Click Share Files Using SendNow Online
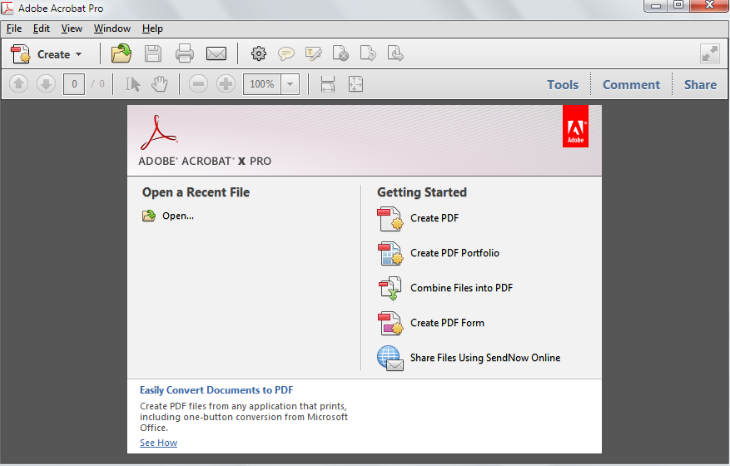730x466 pixels. point(485,358)
